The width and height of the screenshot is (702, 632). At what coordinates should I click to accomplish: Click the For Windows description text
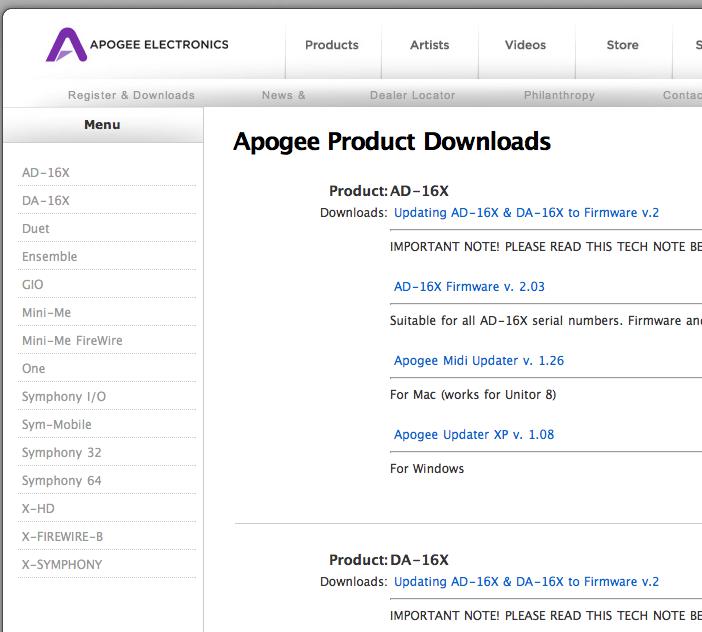pos(427,469)
